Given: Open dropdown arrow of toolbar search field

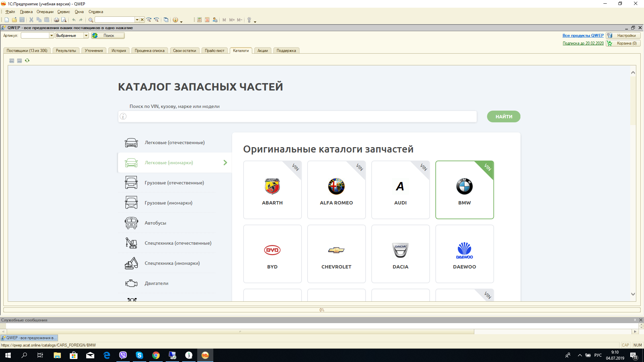Looking at the screenshot, I should tap(137, 20).
